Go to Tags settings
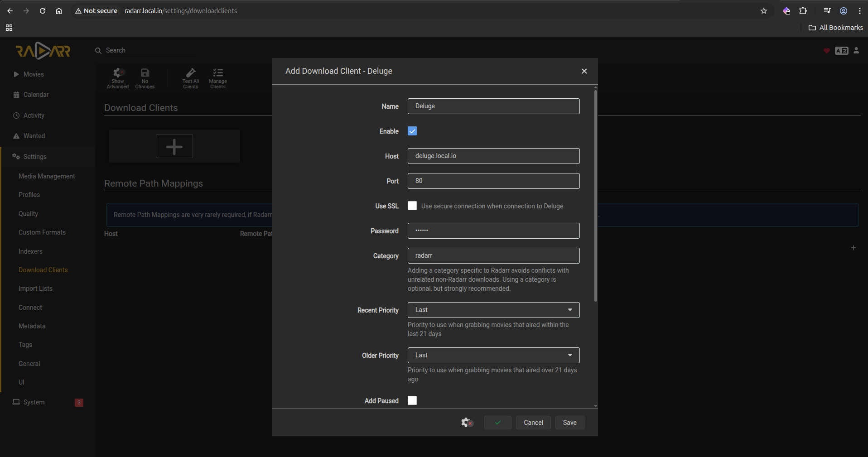 click(x=25, y=345)
